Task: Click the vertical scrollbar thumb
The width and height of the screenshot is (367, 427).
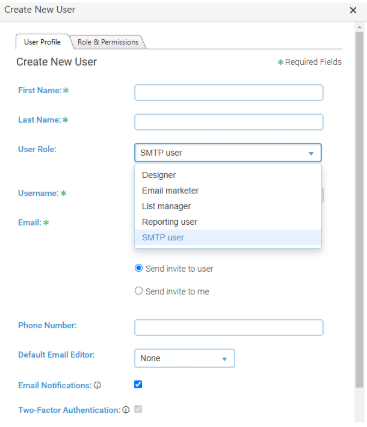Action: [x=359, y=210]
